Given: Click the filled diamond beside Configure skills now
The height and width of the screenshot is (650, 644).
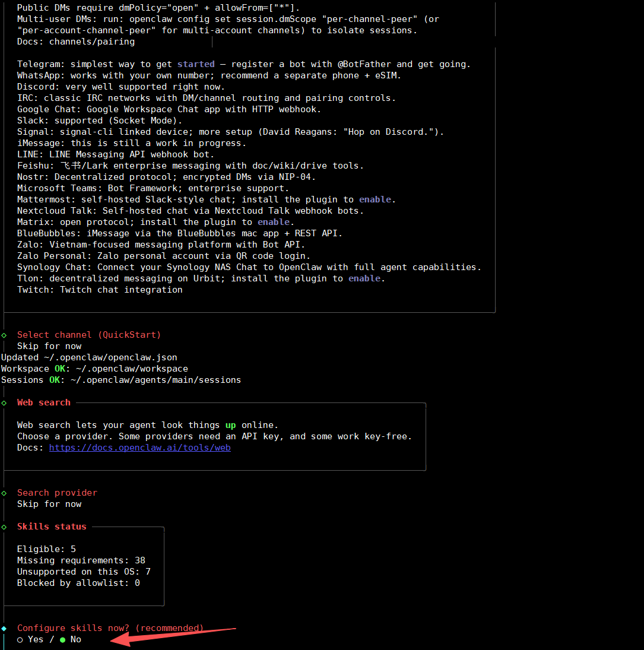Looking at the screenshot, I should tap(4, 629).
